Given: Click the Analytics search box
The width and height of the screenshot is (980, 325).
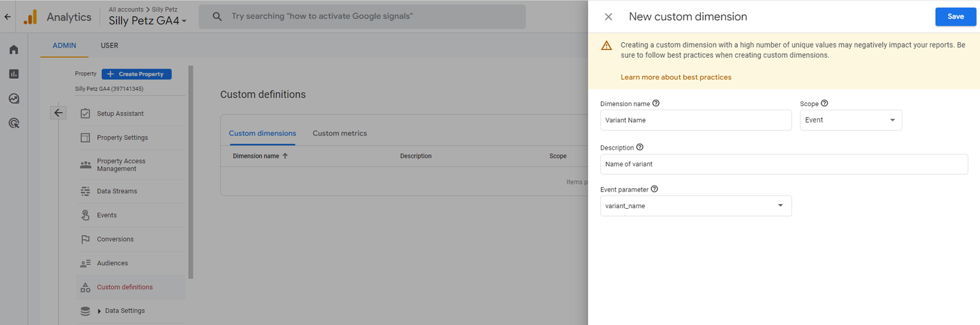Looking at the screenshot, I should [x=362, y=16].
